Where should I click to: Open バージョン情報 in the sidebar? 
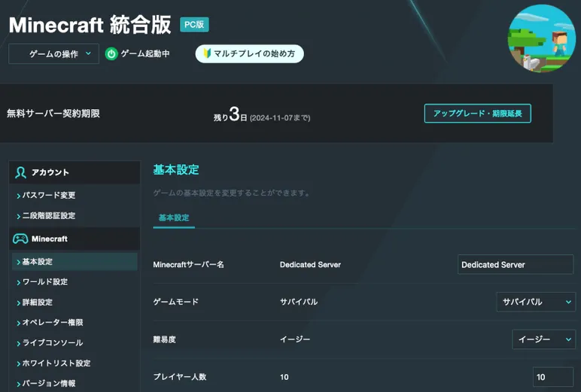click(48, 384)
